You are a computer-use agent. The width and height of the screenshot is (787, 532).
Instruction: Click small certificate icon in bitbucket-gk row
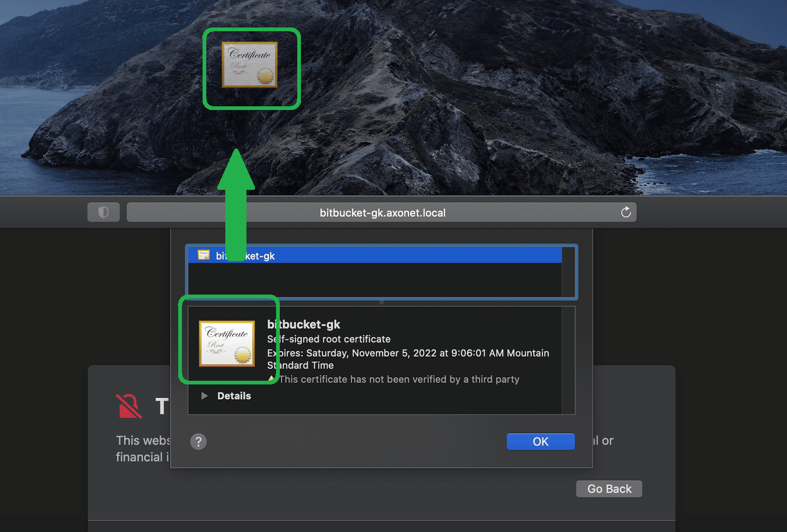coord(204,255)
